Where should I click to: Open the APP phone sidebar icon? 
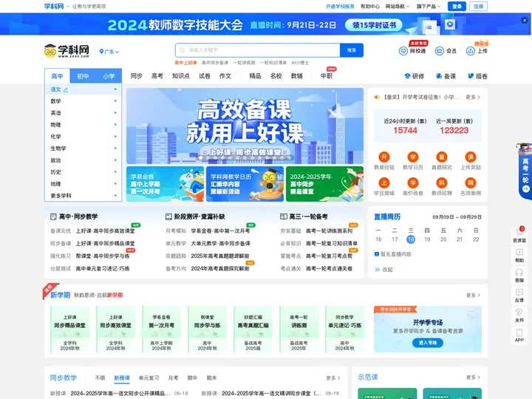pyautogui.click(x=519, y=335)
